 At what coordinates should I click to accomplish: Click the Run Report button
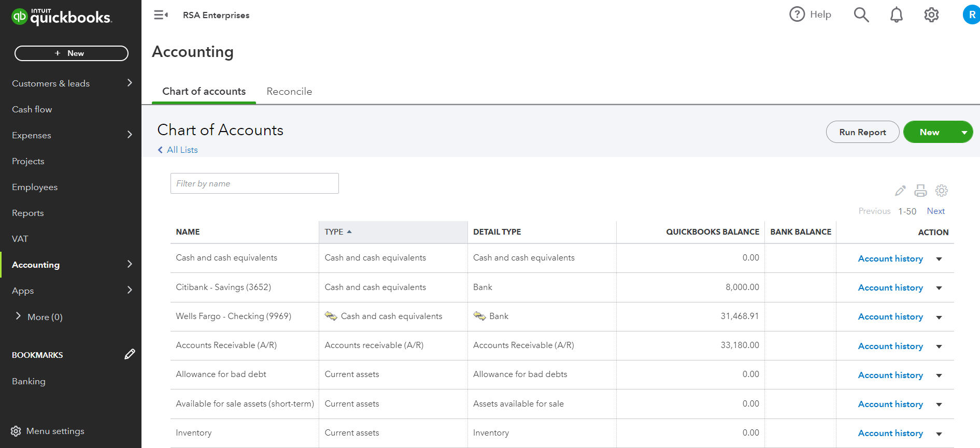pyautogui.click(x=862, y=132)
